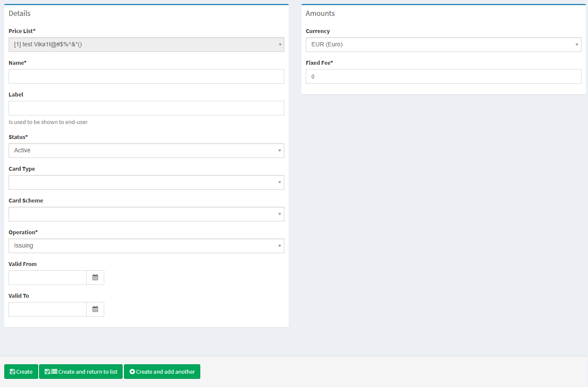588x387 pixels.
Task: Click the Create button with save icon
Action: tap(21, 372)
